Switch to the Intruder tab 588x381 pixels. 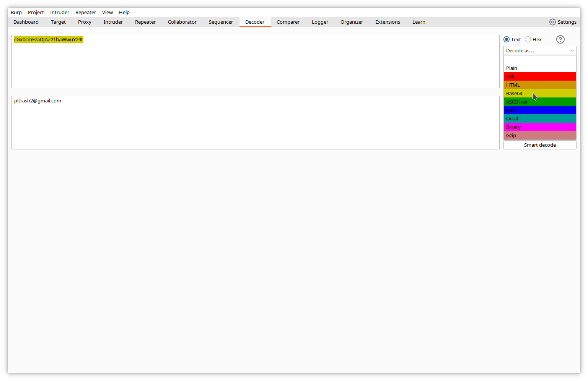[x=113, y=22]
